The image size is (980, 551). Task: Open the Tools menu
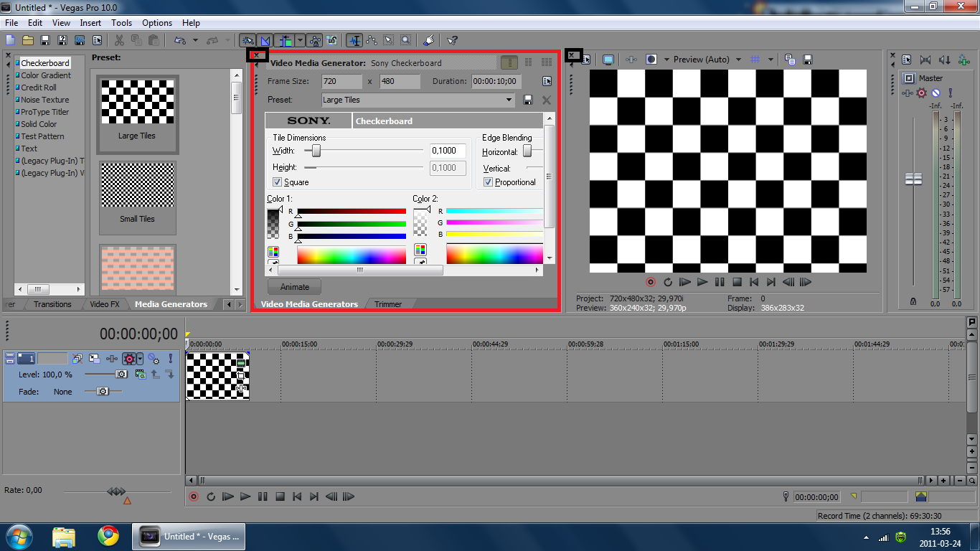coord(122,23)
